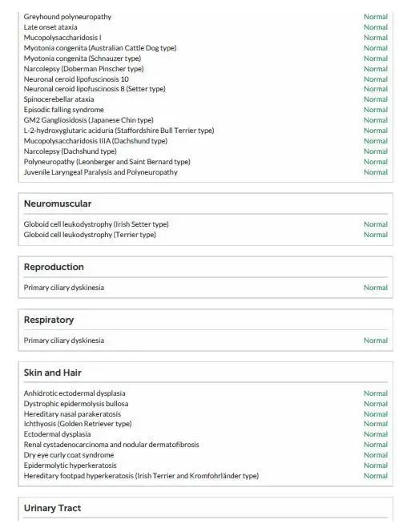Click Narcolepsy (Doberman Pinscher type)
The height and width of the screenshot is (532, 411).
(83, 69)
